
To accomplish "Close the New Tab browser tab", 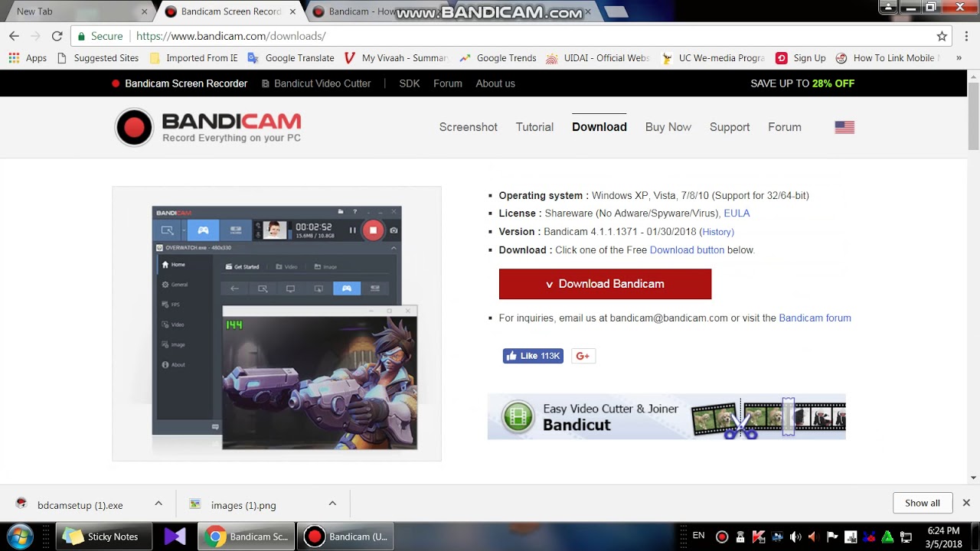I will point(144,11).
